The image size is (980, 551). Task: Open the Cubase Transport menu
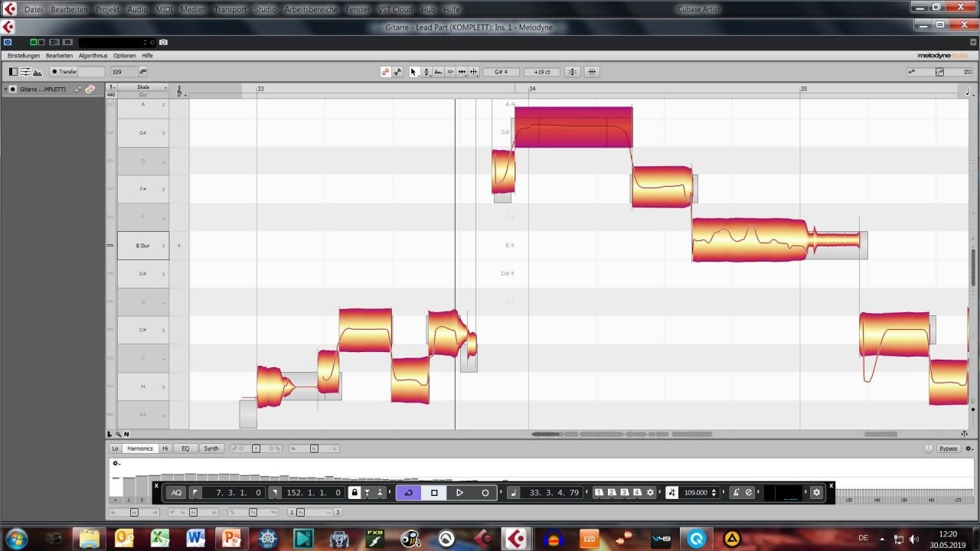click(230, 9)
